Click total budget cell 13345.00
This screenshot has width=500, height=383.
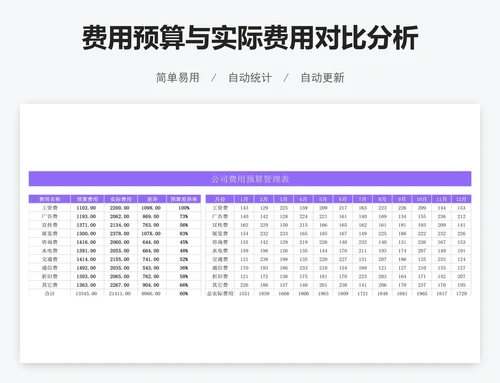(x=86, y=294)
